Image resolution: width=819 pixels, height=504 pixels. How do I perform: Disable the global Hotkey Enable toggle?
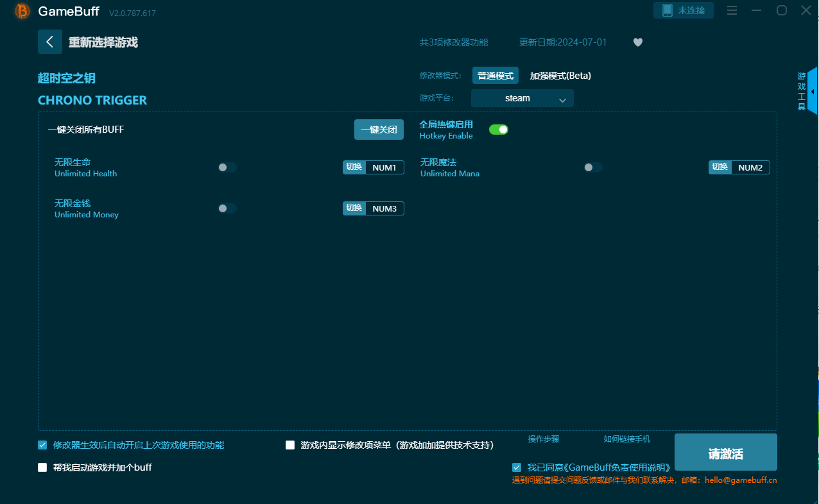point(498,130)
